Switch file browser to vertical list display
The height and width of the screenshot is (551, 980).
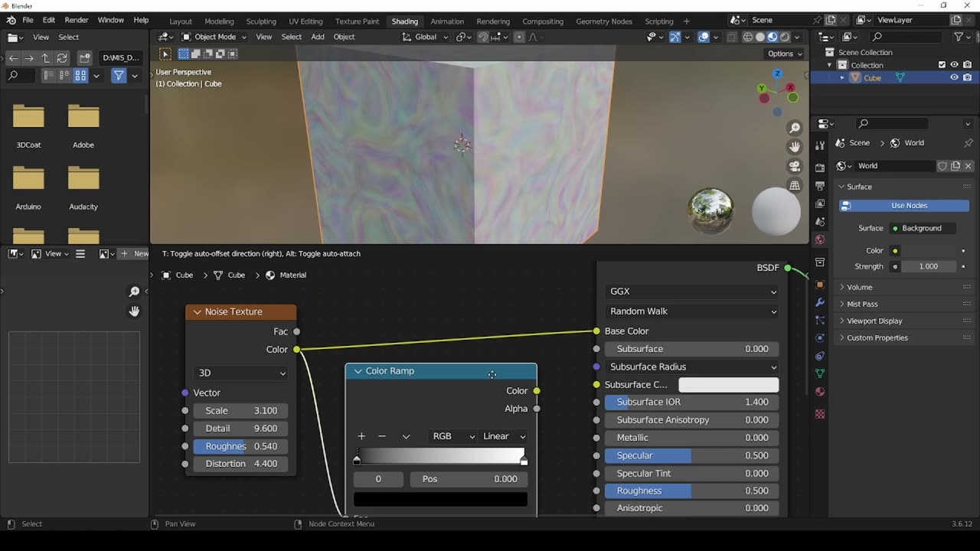pyautogui.click(x=50, y=76)
